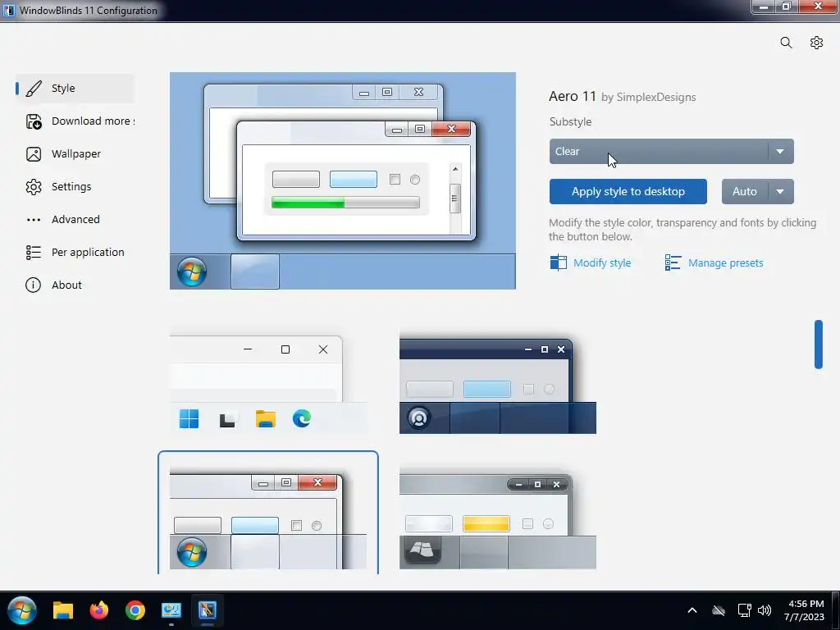
Task: Click the large Aero 11 preview image
Action: click(343, 181)
